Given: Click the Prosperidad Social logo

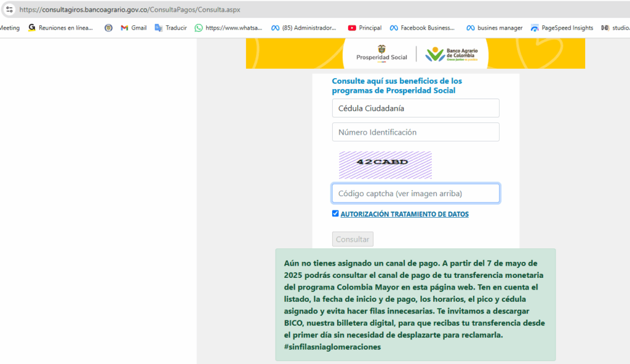Looking at the screenshot, I should [x=381, y=53].
